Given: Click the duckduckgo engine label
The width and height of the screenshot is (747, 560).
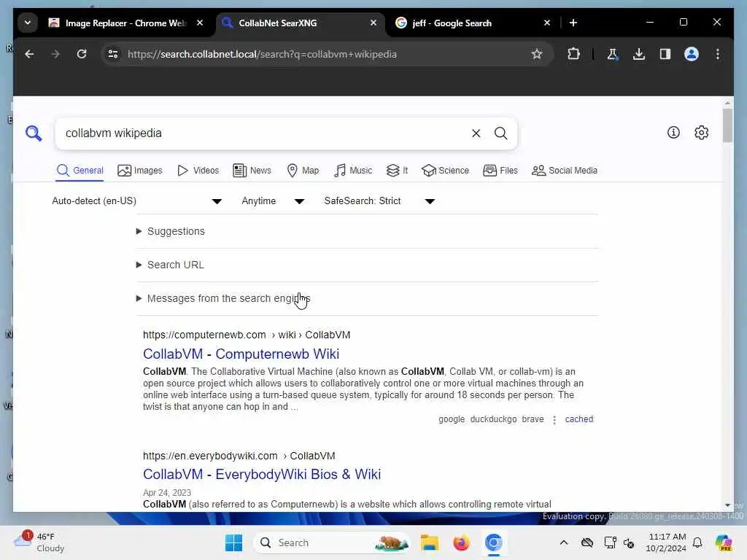Looking at the screenshot, I should (x=493, y=419).
